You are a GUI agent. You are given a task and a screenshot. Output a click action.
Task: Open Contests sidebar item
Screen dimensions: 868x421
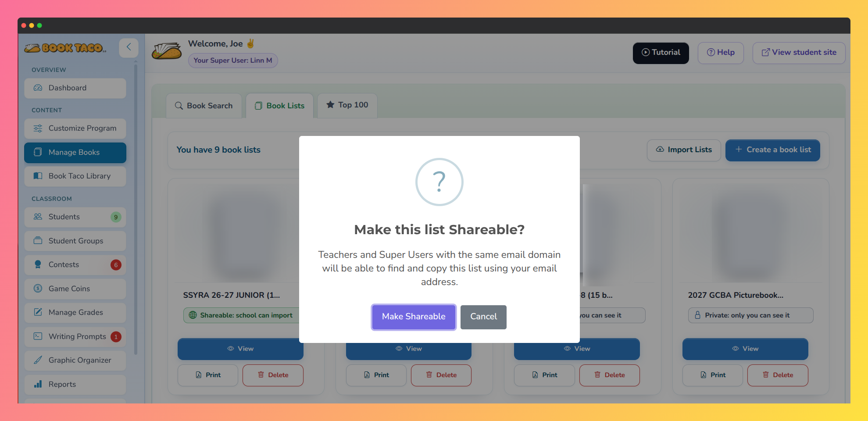pyautogui.click(x=75, y=265)
